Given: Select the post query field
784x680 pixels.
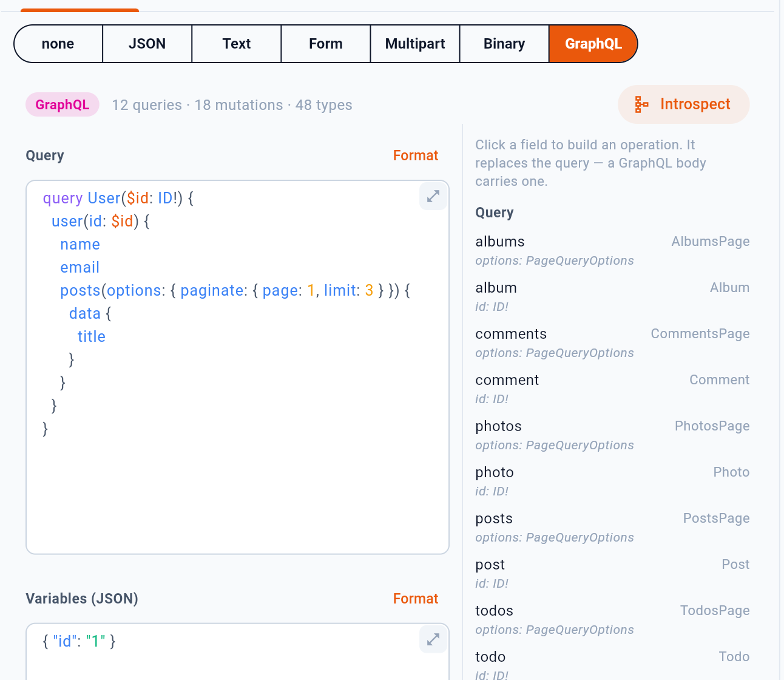Looking at the screenshot, I should click(x=612, y=573).
